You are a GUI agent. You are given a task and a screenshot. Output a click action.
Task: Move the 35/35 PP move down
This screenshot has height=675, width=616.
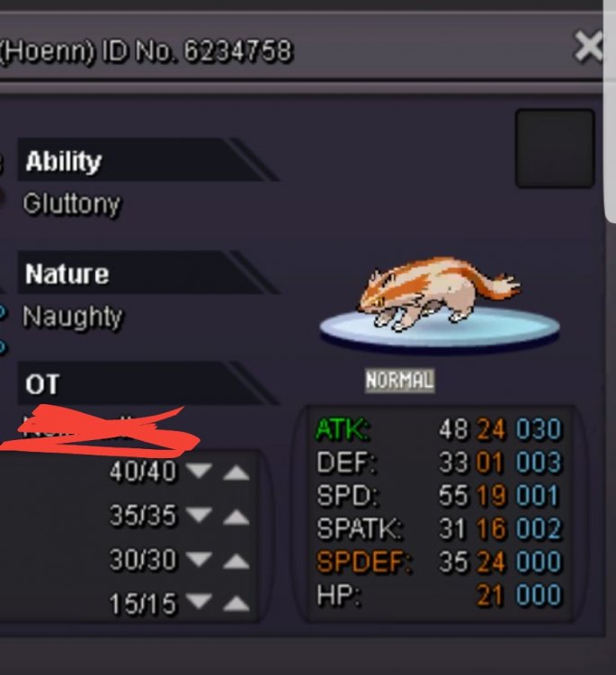tap(199, 514)
